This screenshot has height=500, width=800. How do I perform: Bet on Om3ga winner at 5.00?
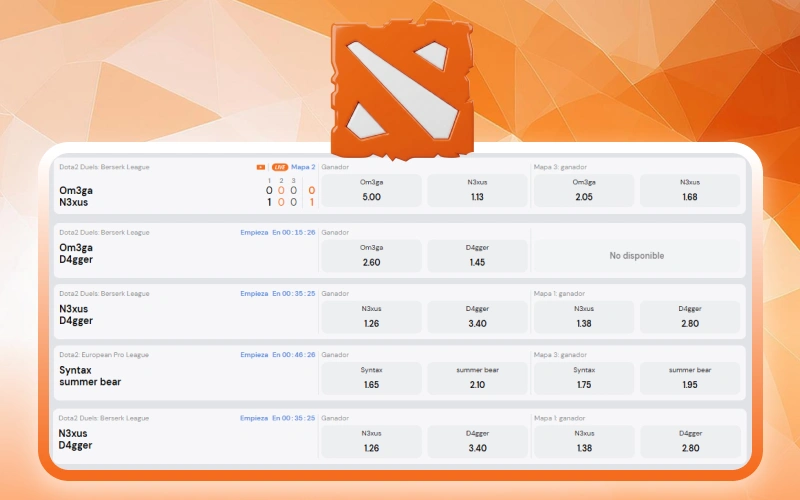[x=371, y=190]
